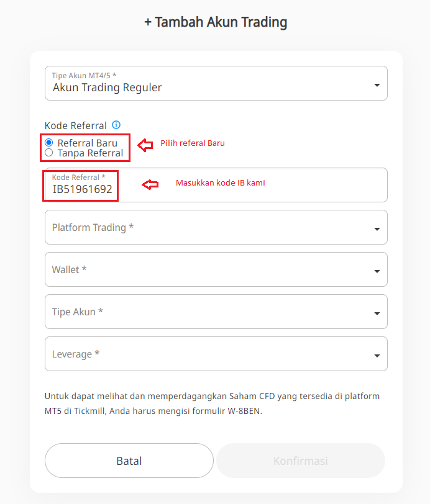Click the Tambah Akun Trading heading
The image size is (430, 504).
[x=216, y=22]
